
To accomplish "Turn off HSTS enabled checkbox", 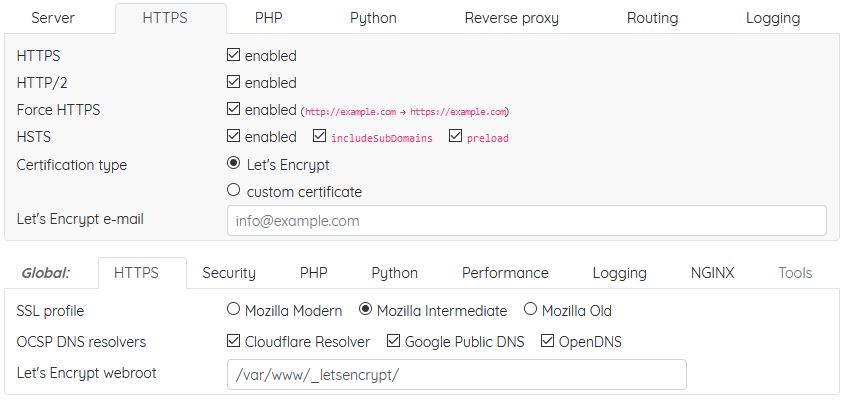I will tap(234, 137).
